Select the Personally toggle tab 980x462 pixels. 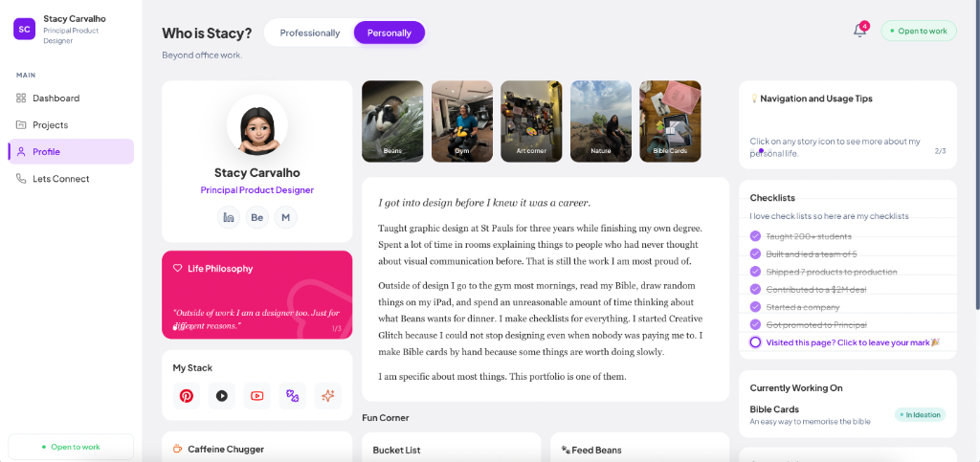coord(390,33)
